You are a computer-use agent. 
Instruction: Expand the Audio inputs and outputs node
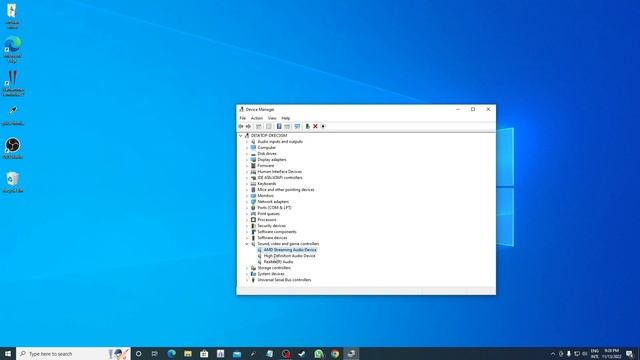(x=247, y=142)
